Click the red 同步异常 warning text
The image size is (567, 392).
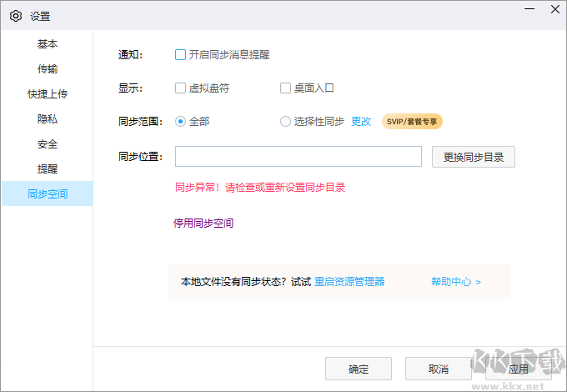(260, 188)
